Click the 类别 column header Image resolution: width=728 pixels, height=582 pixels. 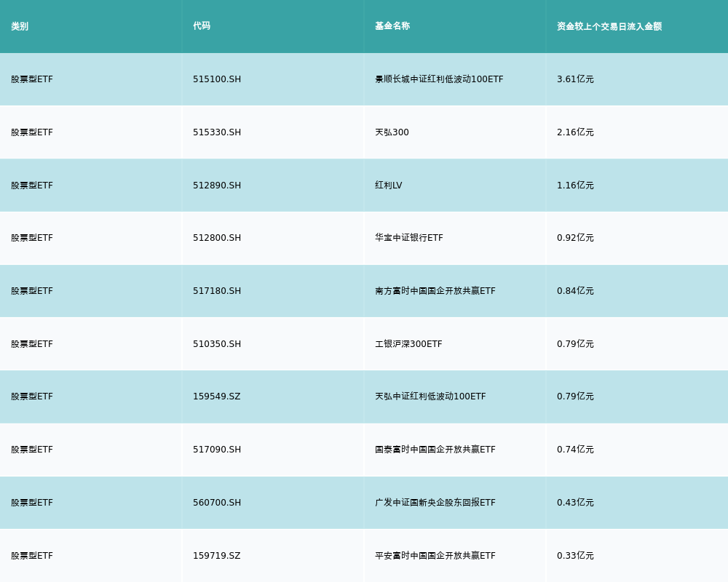tap(20, 26)
